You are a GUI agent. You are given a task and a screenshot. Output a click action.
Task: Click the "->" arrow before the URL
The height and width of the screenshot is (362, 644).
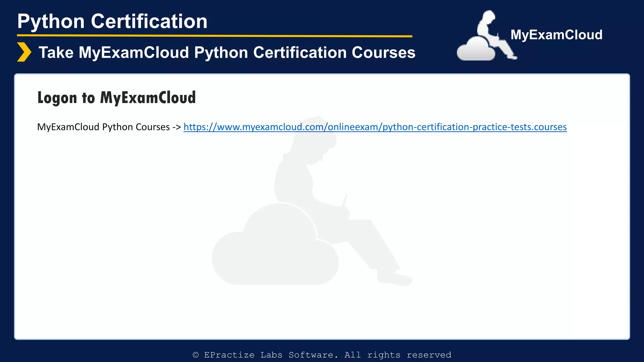coord(176,127)
